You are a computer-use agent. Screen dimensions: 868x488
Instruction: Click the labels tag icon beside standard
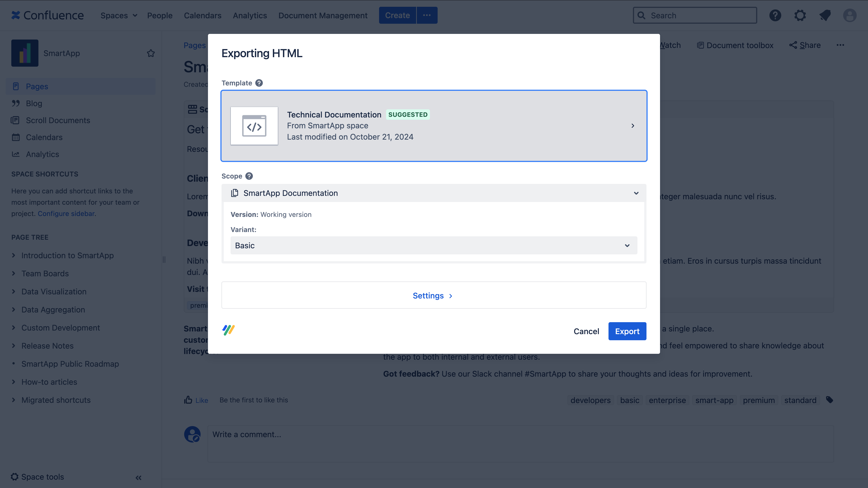830,400
